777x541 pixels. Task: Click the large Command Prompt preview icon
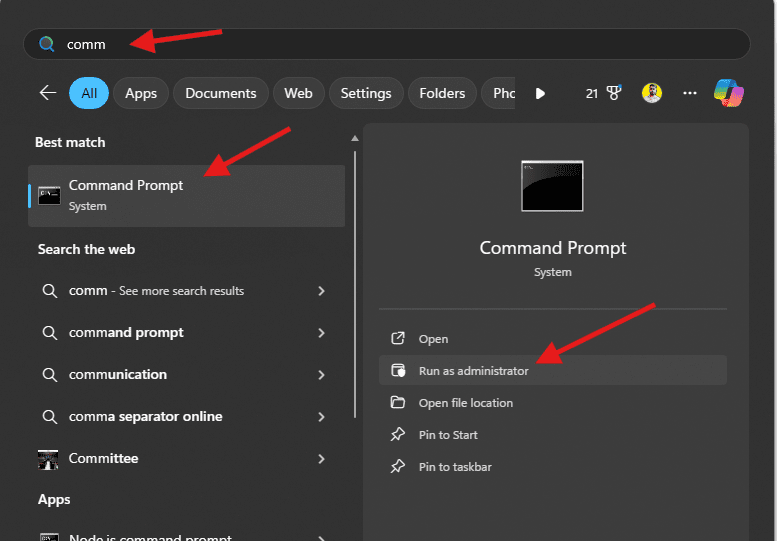[x=552, y=186]
